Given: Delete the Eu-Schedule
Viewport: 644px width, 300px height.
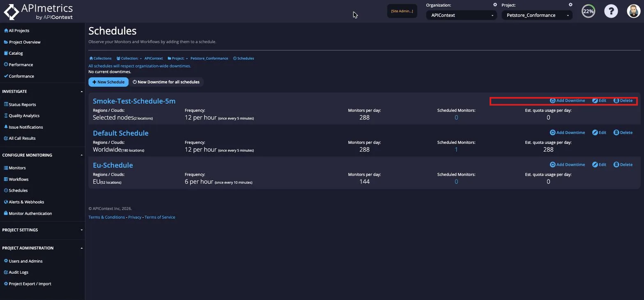Looking at the screenshot, I should (623, 164).
